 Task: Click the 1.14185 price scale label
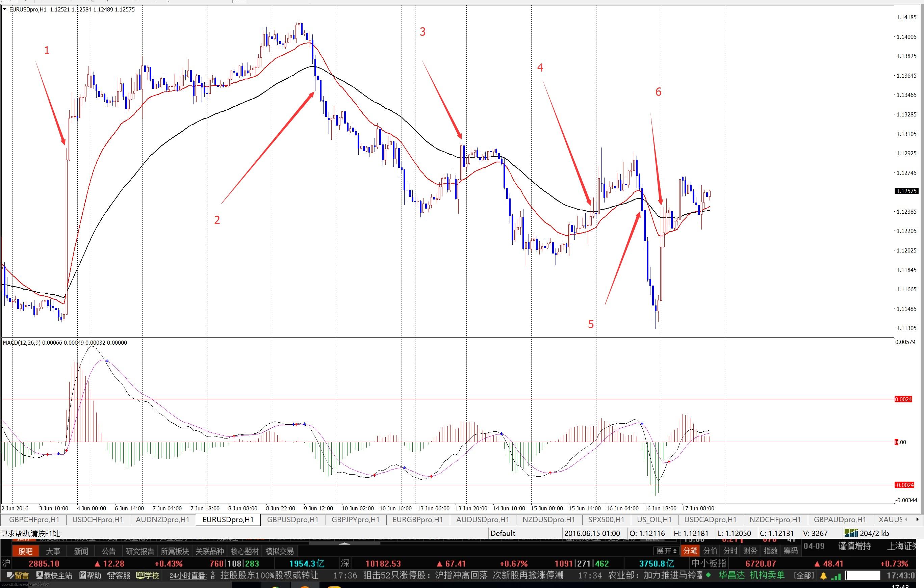(x=906, y=17)
